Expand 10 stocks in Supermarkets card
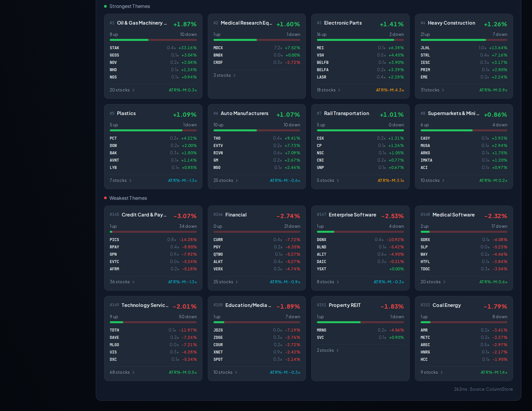This screenshot has height=411, width=532. click(433, 181)
